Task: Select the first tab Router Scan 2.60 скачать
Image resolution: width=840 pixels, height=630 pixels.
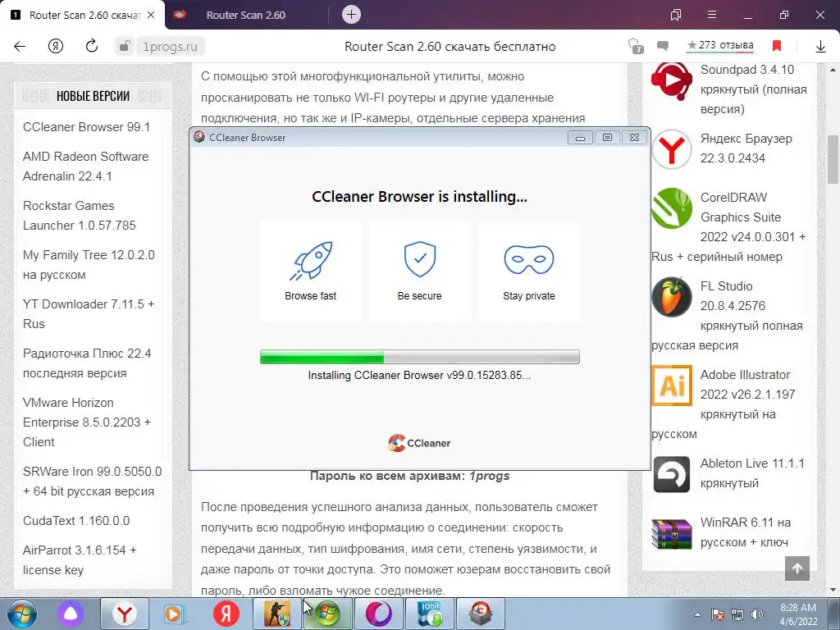Action: point(84,15)
